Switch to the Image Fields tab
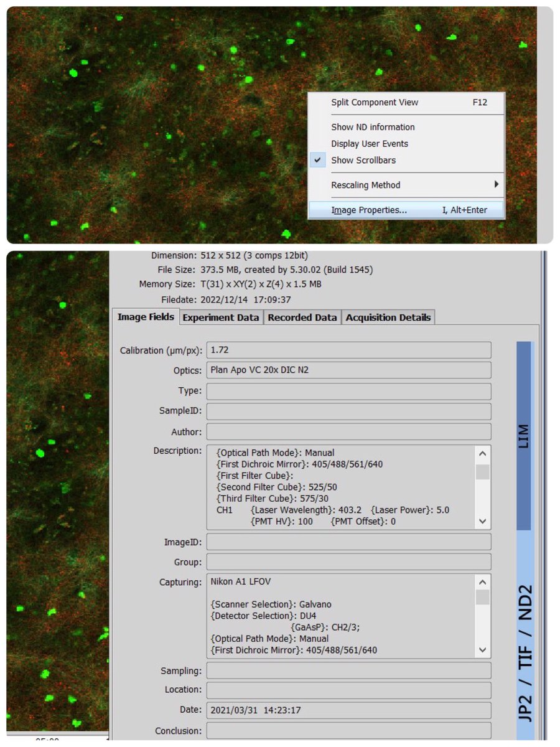560x747 pixels. (x=146, y=317)
